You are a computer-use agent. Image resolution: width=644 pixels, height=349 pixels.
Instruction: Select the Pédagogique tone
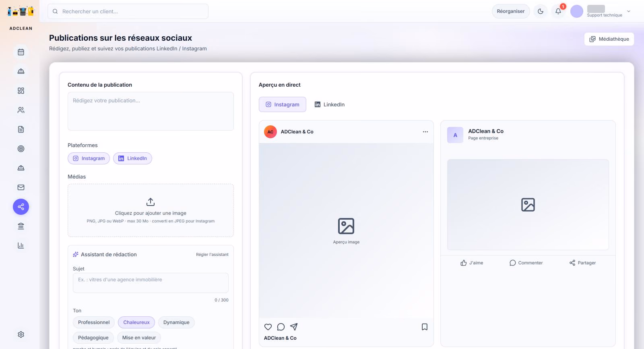(x=93, y=338)
